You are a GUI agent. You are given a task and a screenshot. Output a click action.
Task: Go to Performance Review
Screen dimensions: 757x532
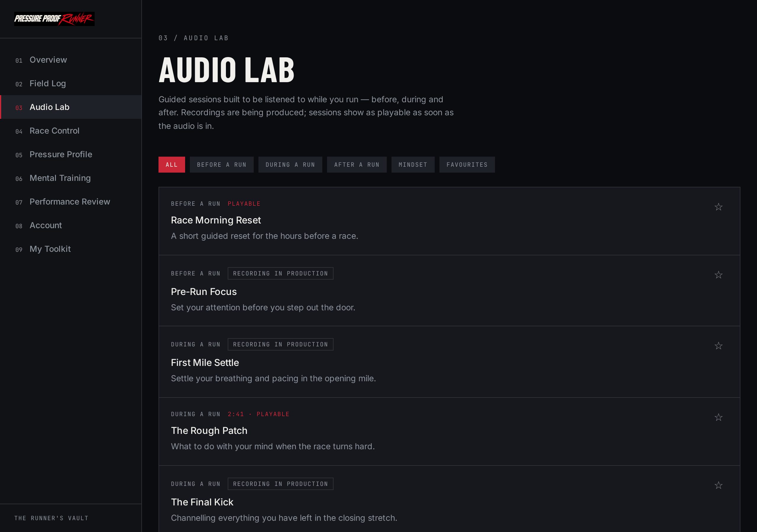[x=71, y=202]
